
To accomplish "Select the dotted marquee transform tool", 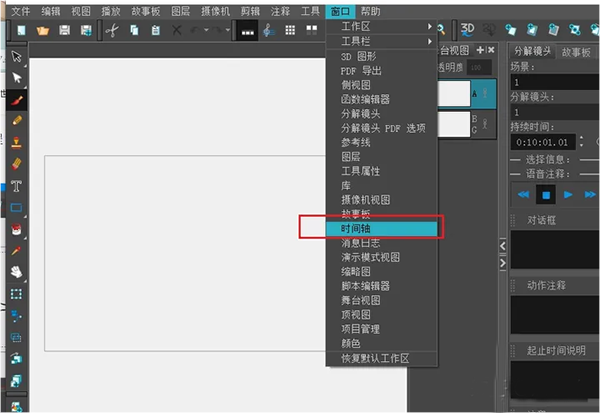I will (16, 294).
